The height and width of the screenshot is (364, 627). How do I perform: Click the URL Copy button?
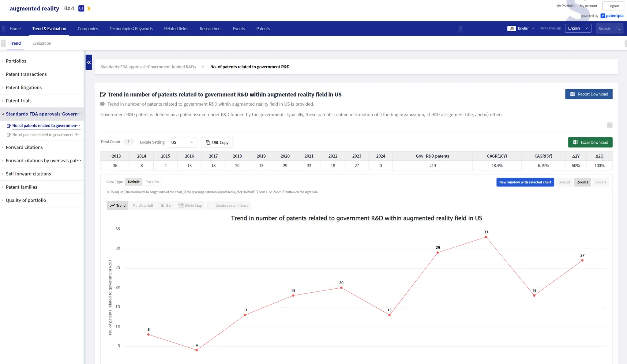click(x=217, y=142)
